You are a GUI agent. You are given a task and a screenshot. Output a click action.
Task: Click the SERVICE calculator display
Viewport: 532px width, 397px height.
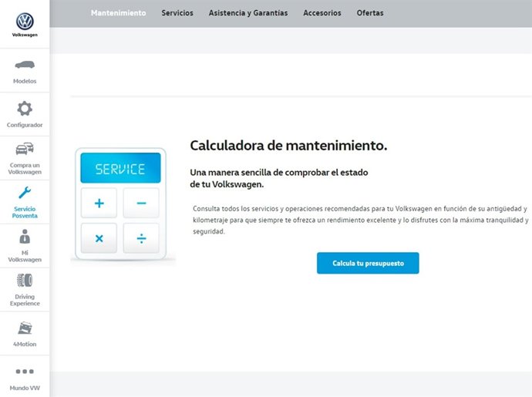tap(120, 168)
